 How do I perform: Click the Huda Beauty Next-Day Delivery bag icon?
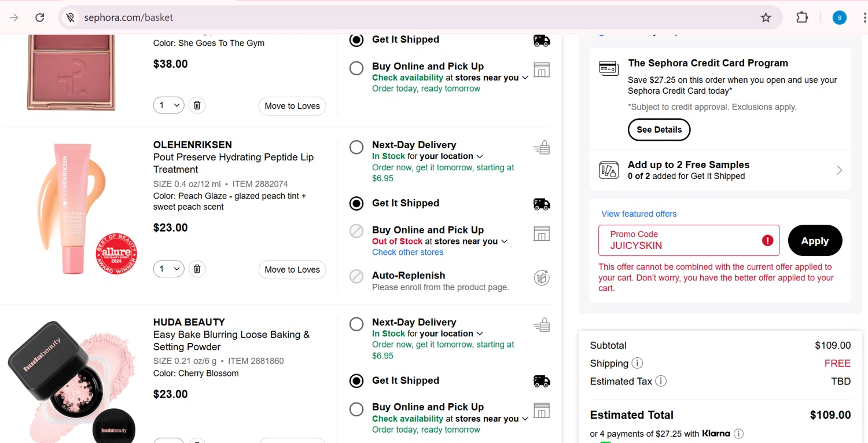(x=542, y=325)
